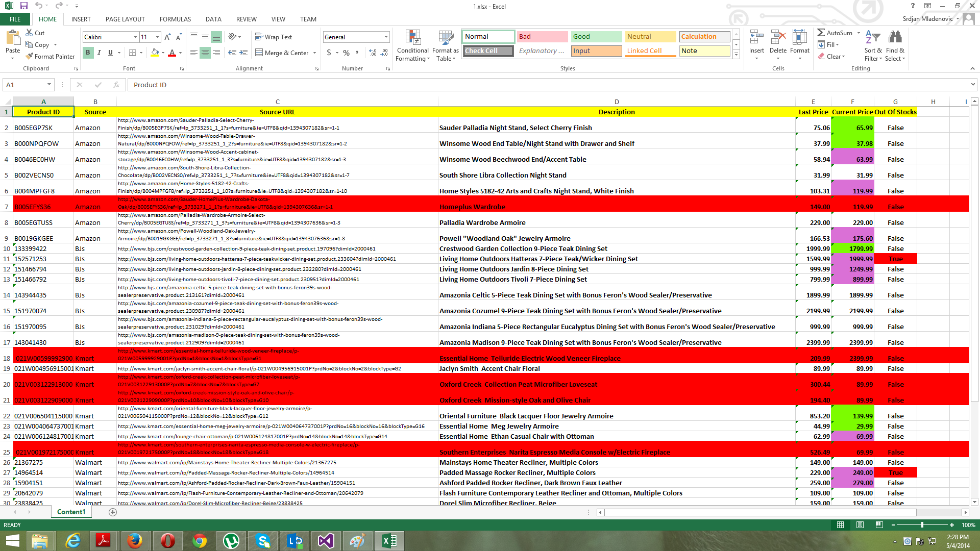This screenshot has width=980, height=551.
Task: Select the Format Painter tool
Action: coord(50,56)
